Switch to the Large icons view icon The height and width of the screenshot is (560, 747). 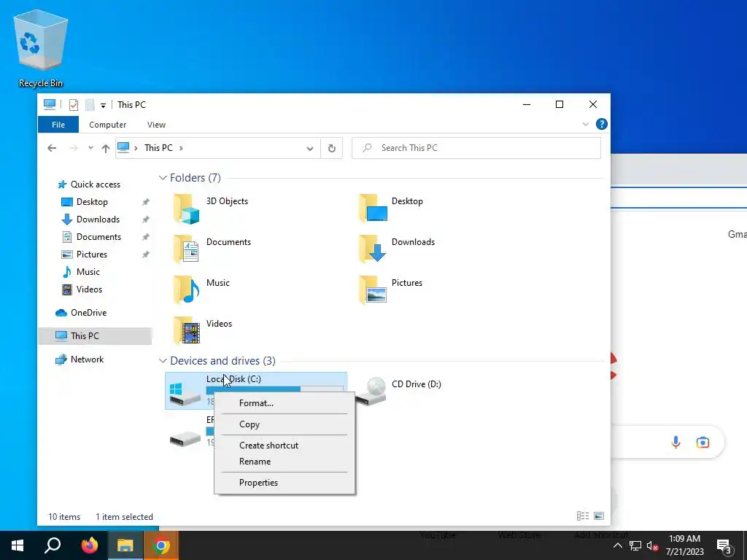click(599, 516)
